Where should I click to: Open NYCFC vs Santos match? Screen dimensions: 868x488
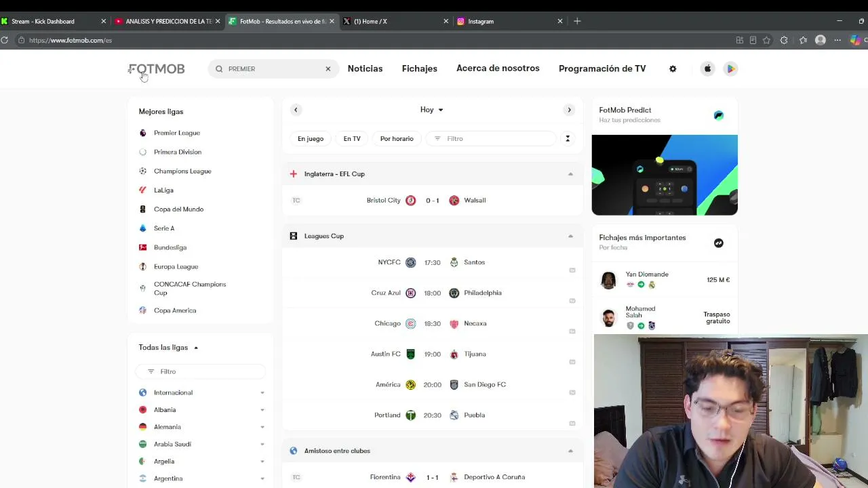tap(432, 262)
